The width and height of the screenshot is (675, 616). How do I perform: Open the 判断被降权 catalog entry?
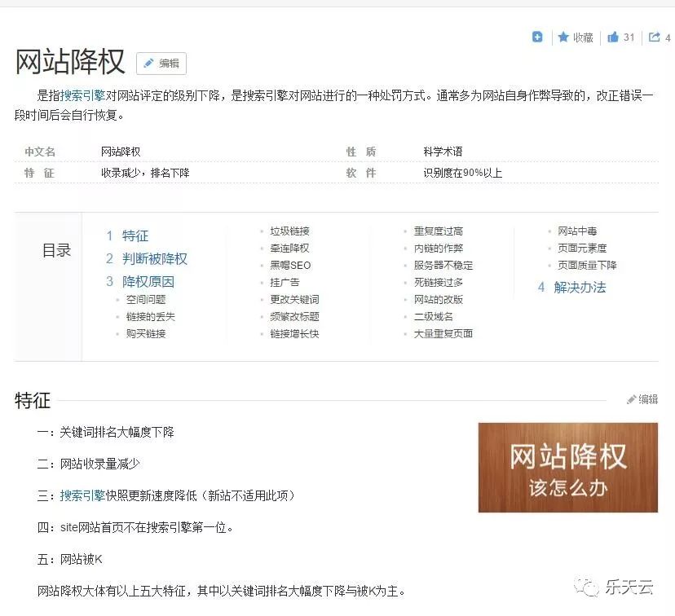coord(153,259)
